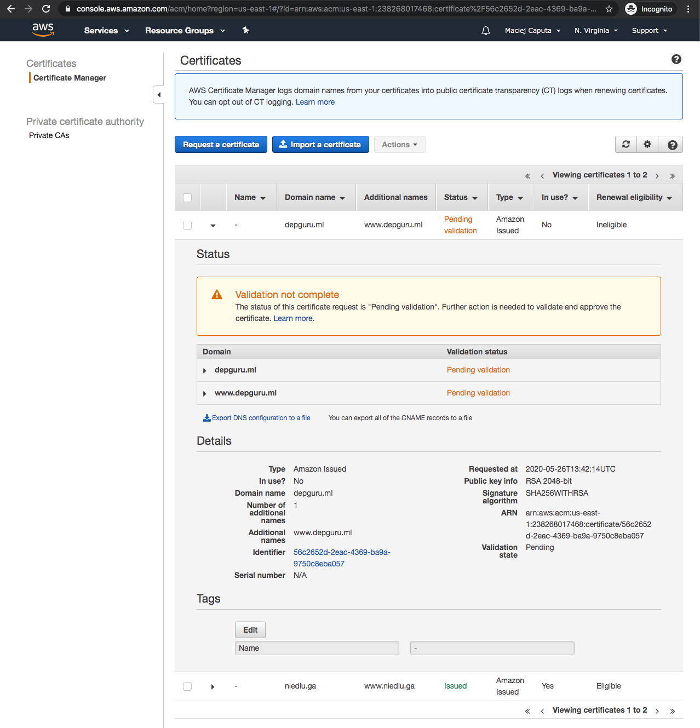Image resolution: width=700 pixels, height=728 pixels.
Task: Tick the niedlu.ga certificate checkbox
Action: coord(187,686)
